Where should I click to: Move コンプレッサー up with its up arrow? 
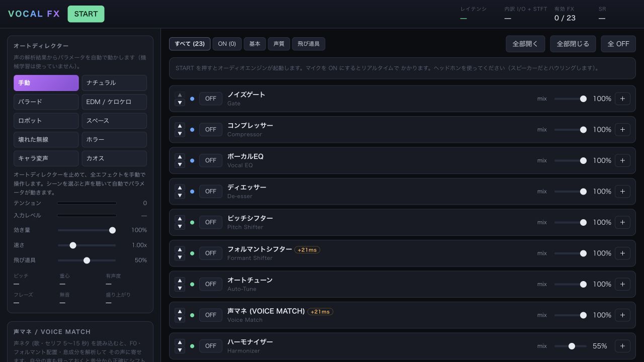click(x=180, y=126)
